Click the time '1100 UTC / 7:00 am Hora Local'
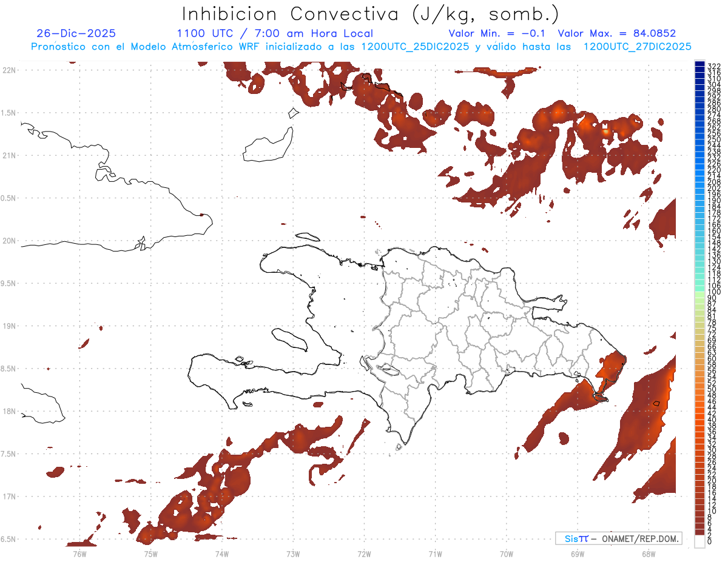728x562 pixels. pyautogui.click(x=275, y=33)
